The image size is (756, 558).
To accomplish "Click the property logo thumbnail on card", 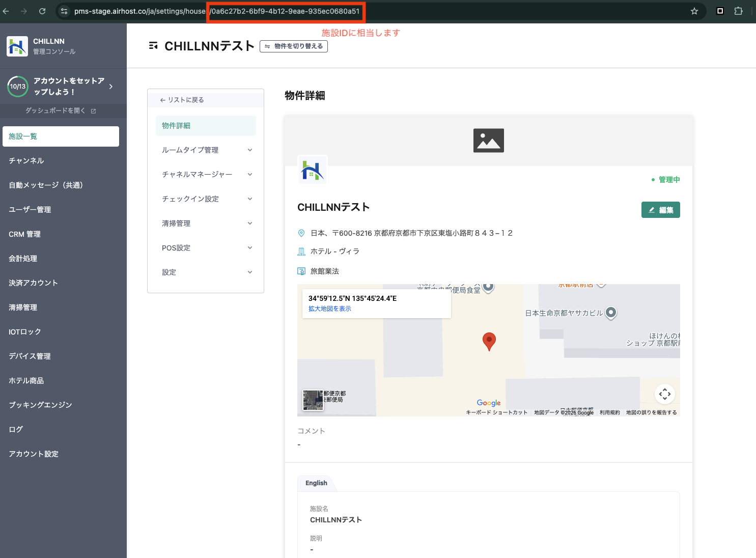I will 312,170.
